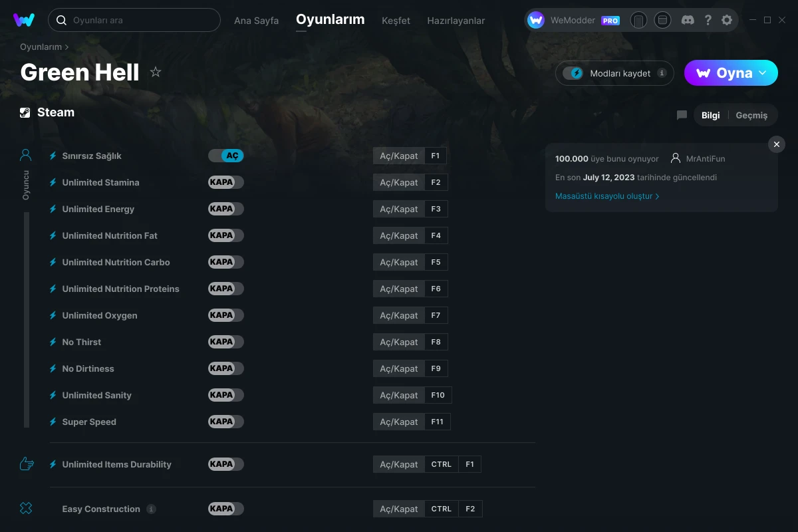Open the WeModder PRO account menu
Screen dimensions: 798x532
pos(574,20)
